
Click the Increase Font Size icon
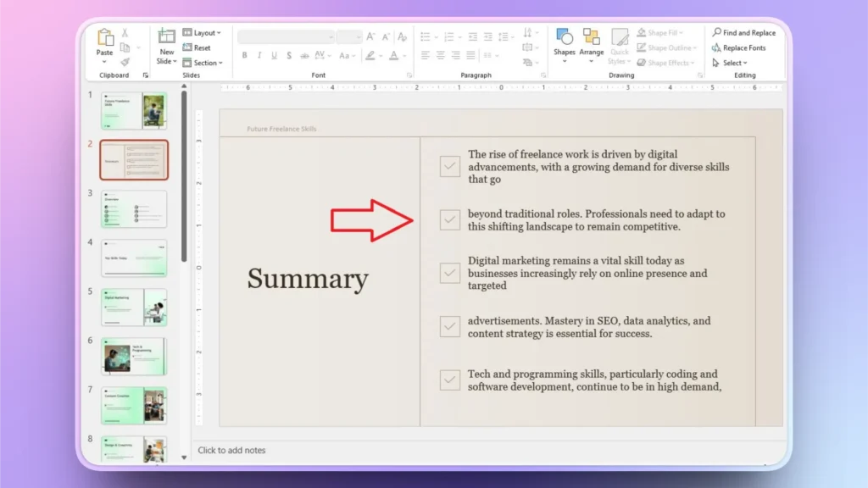[370, 37]
